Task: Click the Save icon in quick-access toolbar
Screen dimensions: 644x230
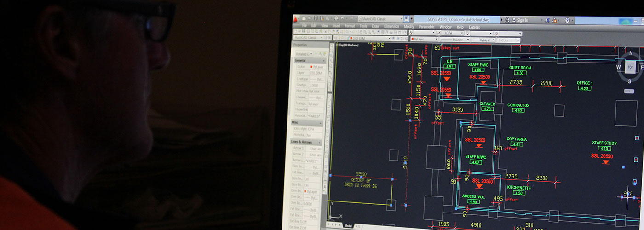Action: tap(316, 19)
